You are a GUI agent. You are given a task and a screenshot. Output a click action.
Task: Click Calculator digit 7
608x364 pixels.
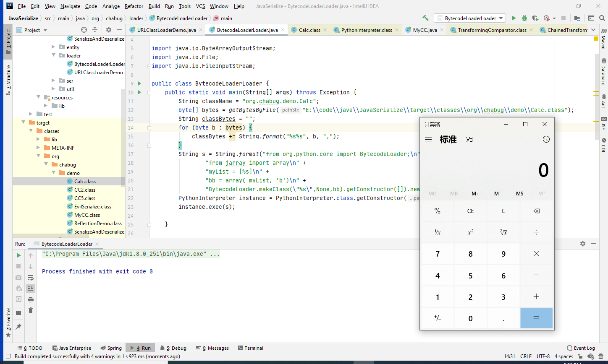[x=438, y=254]
